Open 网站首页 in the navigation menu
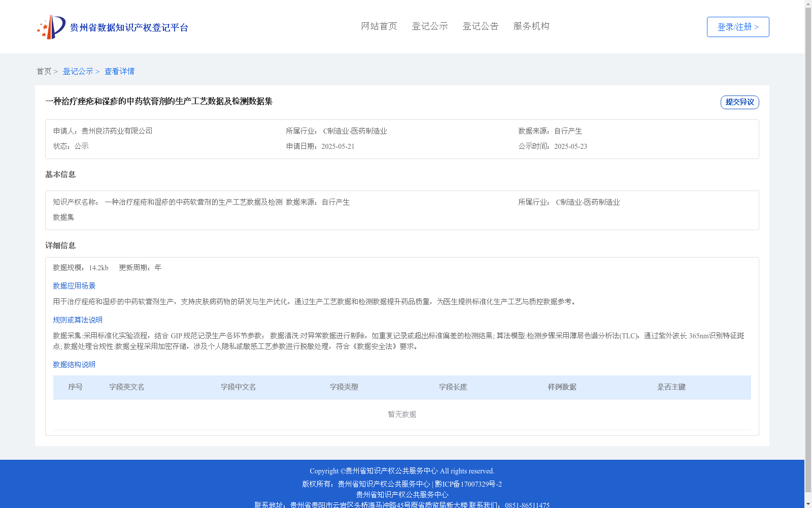This screenshot has height=508, width=812. pyautogui.click(x=379, y=26)
